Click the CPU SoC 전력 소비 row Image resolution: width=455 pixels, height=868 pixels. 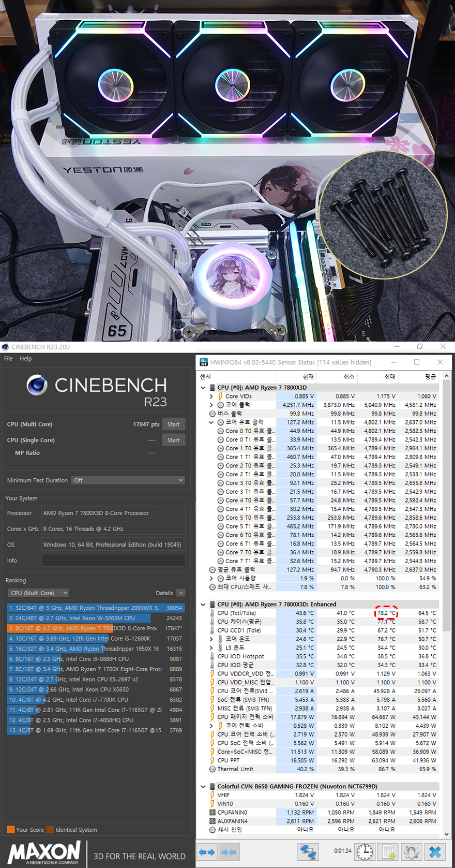tap(324, 743)
